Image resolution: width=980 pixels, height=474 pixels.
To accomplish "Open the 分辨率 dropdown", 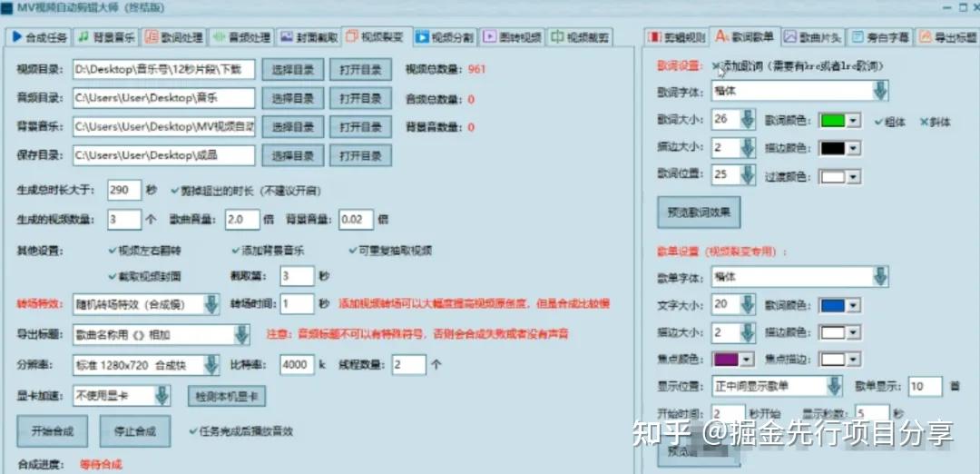I will tap(146, 364).
